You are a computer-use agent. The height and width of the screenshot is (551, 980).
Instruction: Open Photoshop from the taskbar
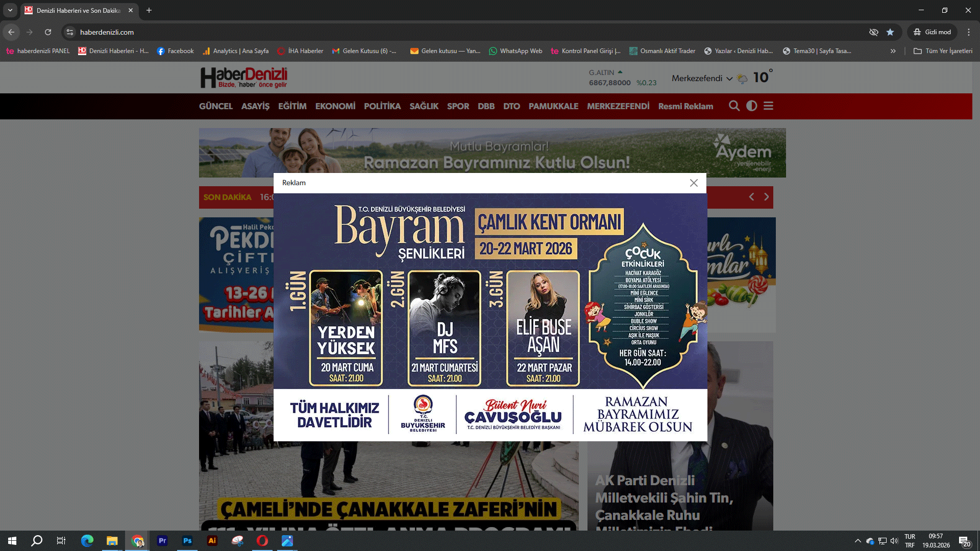tap(187, 541)
